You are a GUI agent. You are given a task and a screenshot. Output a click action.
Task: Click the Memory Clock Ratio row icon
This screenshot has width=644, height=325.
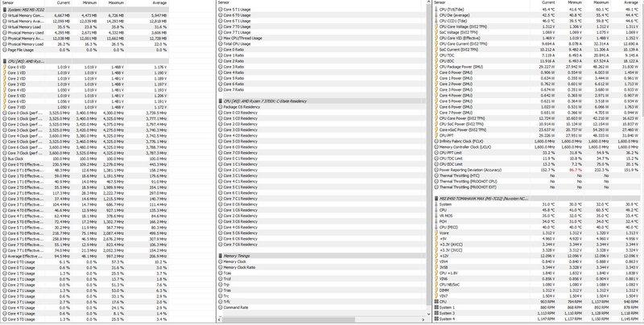pos(221,267)
